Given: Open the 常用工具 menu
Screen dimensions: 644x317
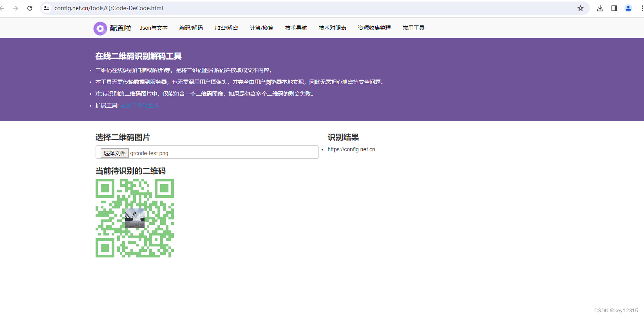Looking at the screenshot, I should point(414,28).
